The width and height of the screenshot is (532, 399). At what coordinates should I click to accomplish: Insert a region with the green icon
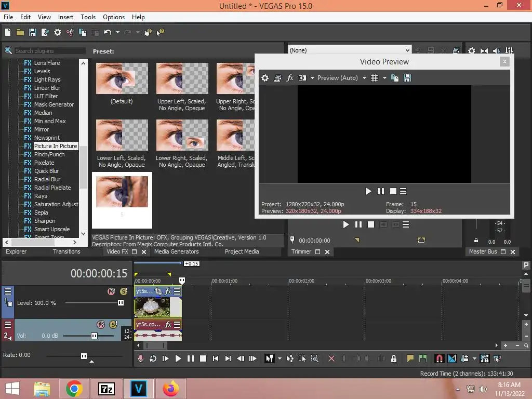click(x=423, y=358)
